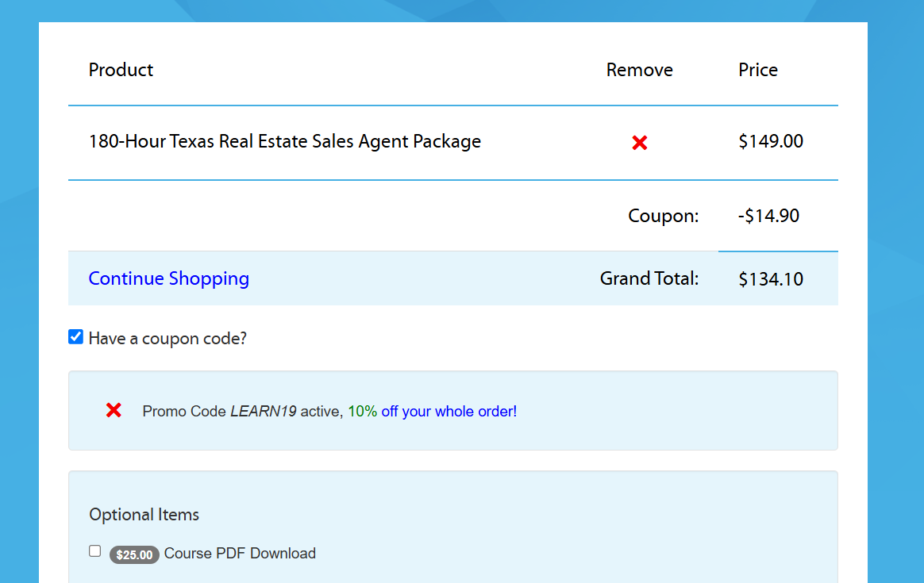The width and height of the screenshot is (924, 583).
Task: Uncheck the Have a coupon code box
Action: [75, 337]
